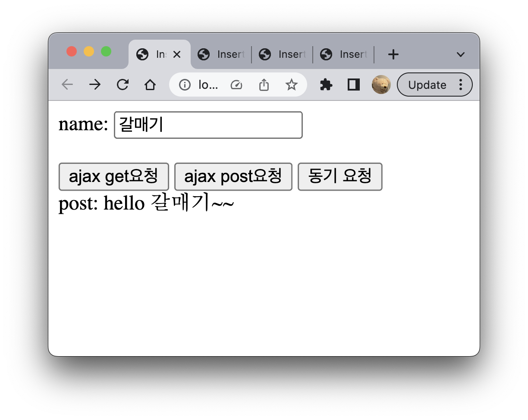This screenshot has width=528, height=420.
Task: Switch to the second Insert tab
Action: coord(221,54)
